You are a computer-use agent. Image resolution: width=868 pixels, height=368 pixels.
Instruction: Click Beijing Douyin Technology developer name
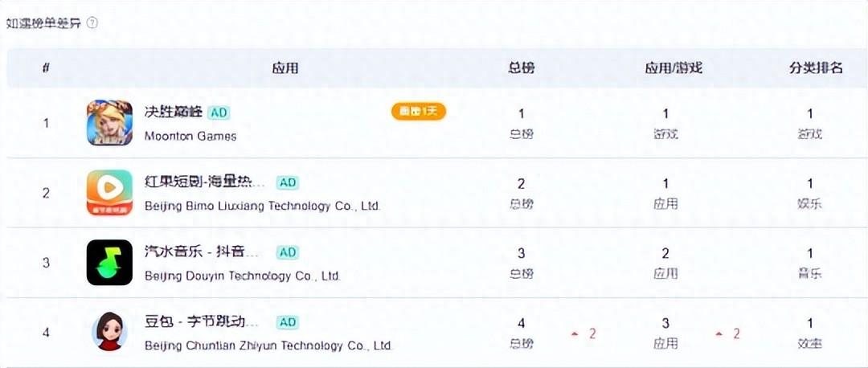point(243,276)
